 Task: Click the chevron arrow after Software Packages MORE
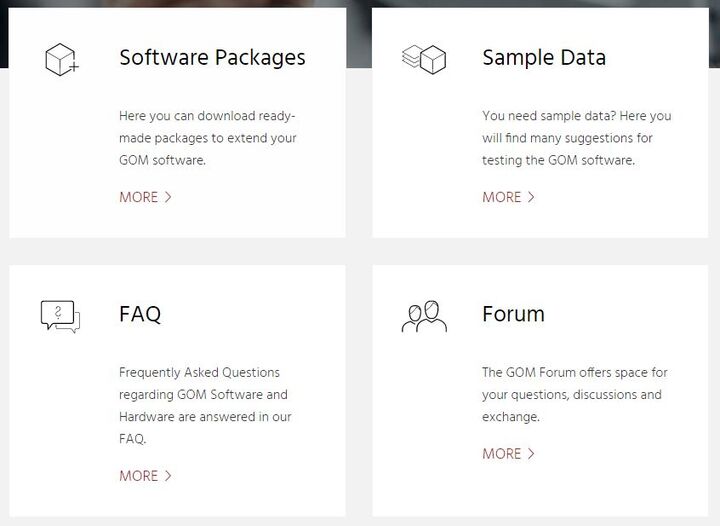click(168, 197)
